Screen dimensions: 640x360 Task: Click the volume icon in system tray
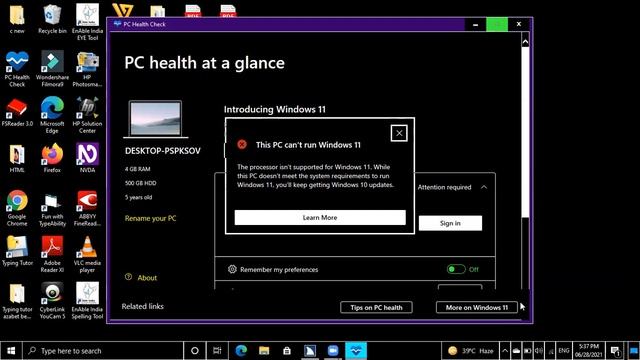pos(539,351)
